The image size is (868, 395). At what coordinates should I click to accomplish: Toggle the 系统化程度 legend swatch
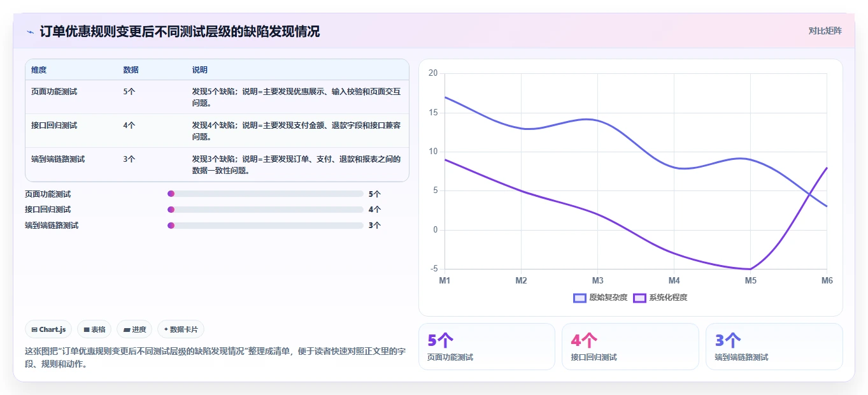click(639, 298)
